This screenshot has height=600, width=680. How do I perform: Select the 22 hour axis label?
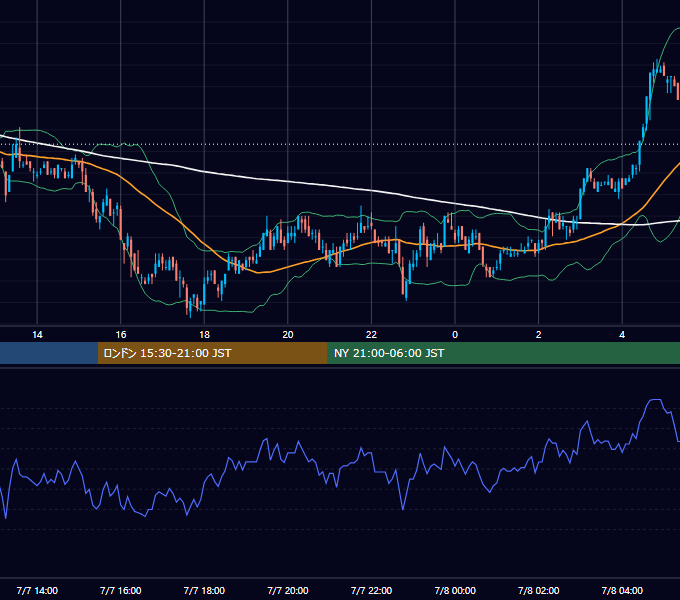(x=371, y=335)
